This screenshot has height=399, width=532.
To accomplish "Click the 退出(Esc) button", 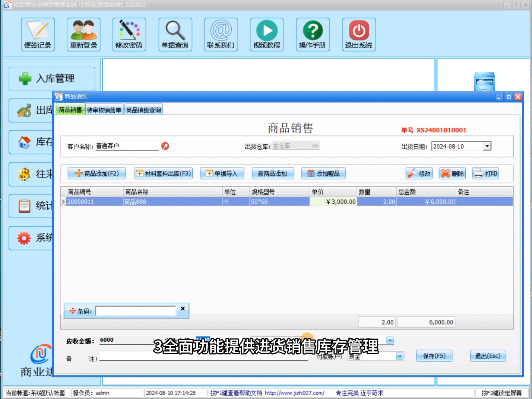I will [x=488, y=356].
